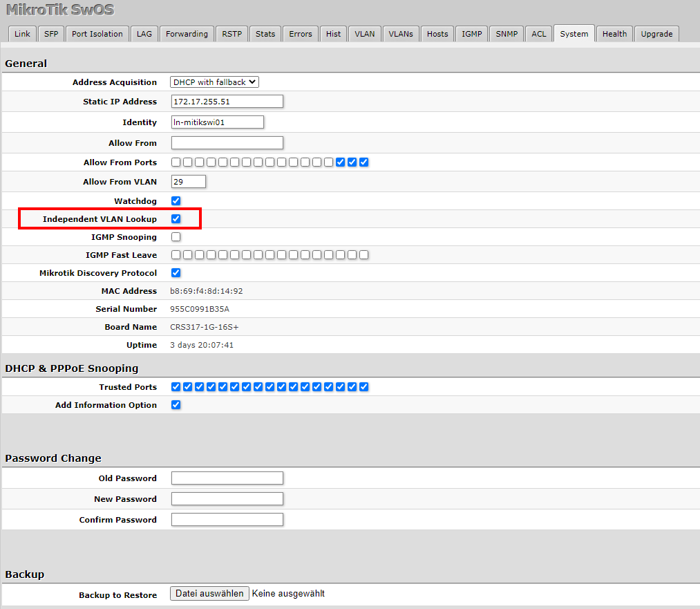Open the Port Isolation tab

(x=97, y=34)
